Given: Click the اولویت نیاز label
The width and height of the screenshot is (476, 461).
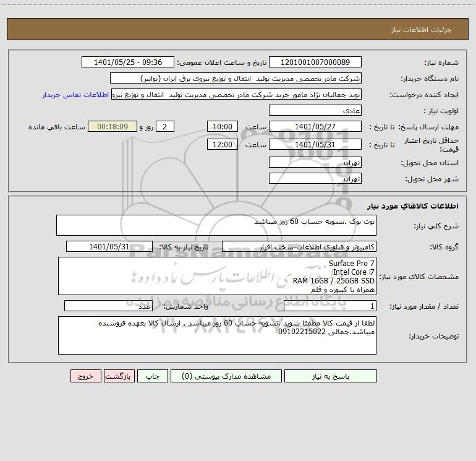Looking at the screenshot, I should [x=441, y=111].
